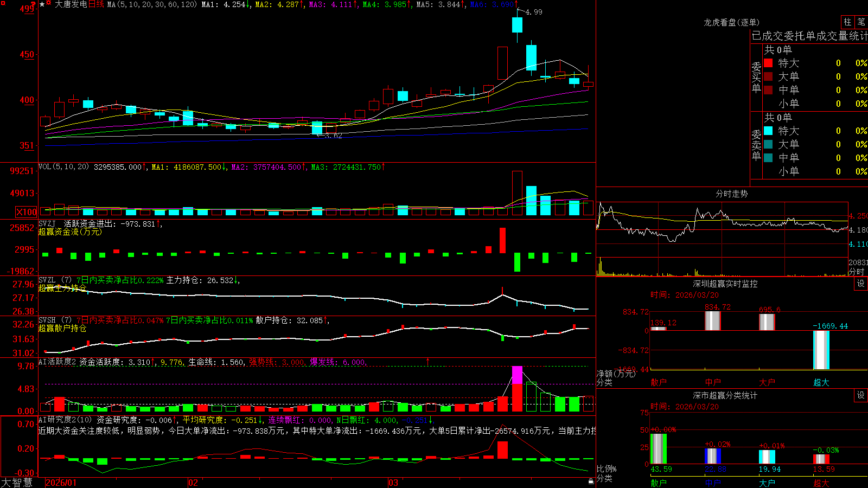Click the SVZL indicator name

pyautogui.click(x=47, y=280)
